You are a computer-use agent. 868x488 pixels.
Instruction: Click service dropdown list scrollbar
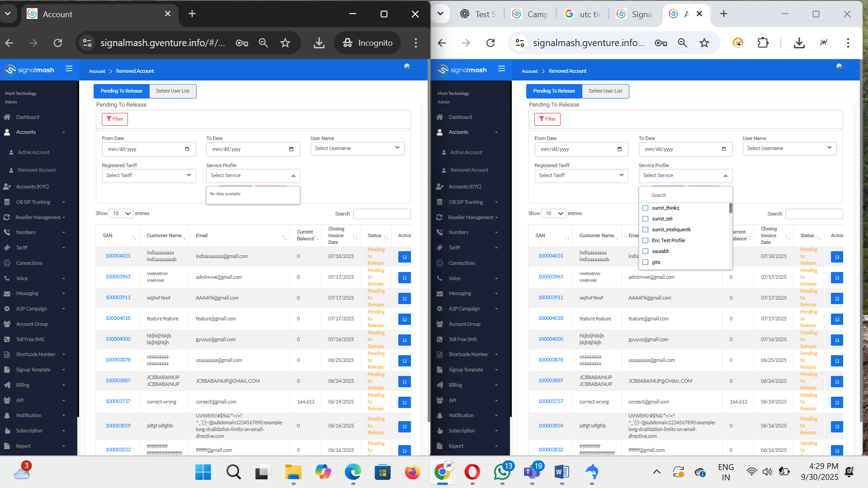click(731, 208)
